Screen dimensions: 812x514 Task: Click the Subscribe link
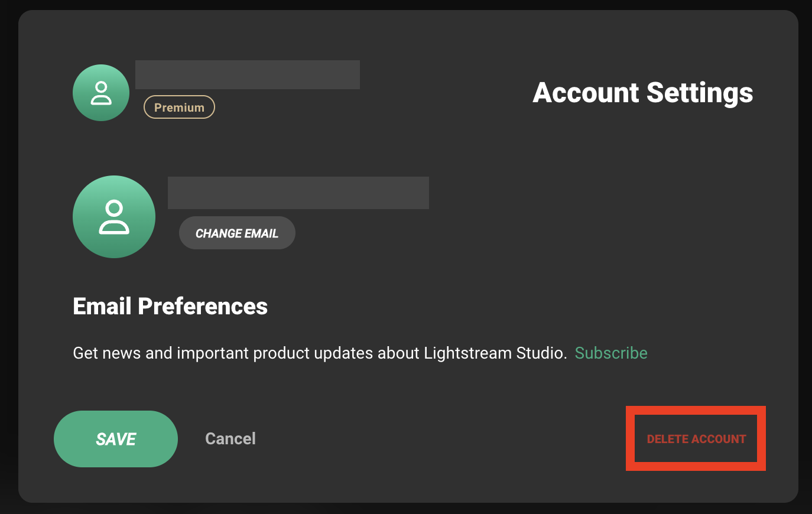[611, 353]
